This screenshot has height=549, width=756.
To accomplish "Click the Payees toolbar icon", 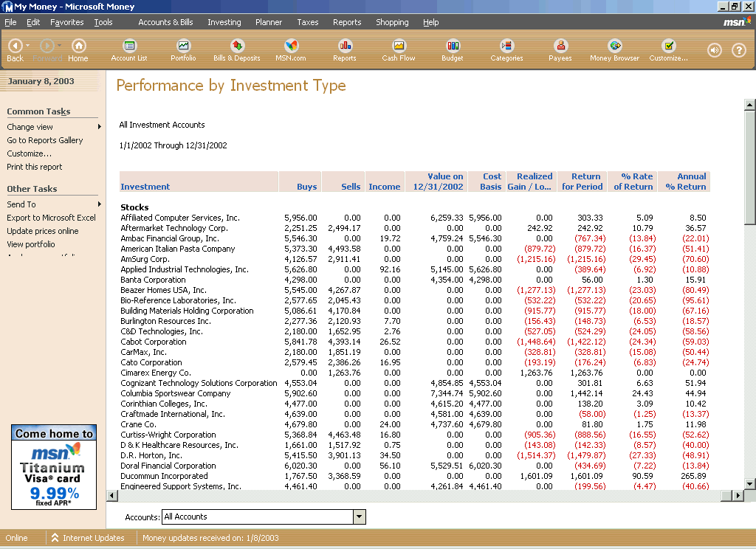I will pyautogui.click(x=560, y=46).
